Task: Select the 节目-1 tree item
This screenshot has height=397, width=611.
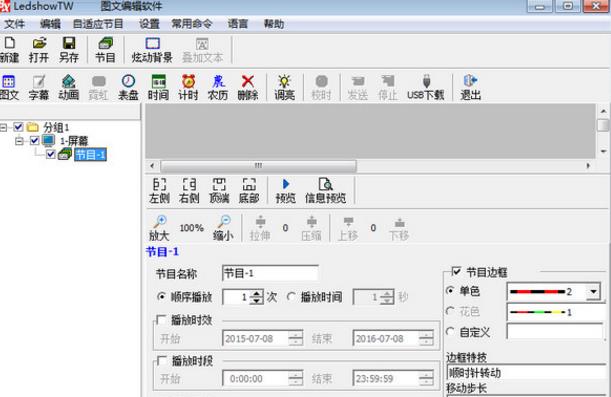Action: pyautogui.click(x=90, y=155)
